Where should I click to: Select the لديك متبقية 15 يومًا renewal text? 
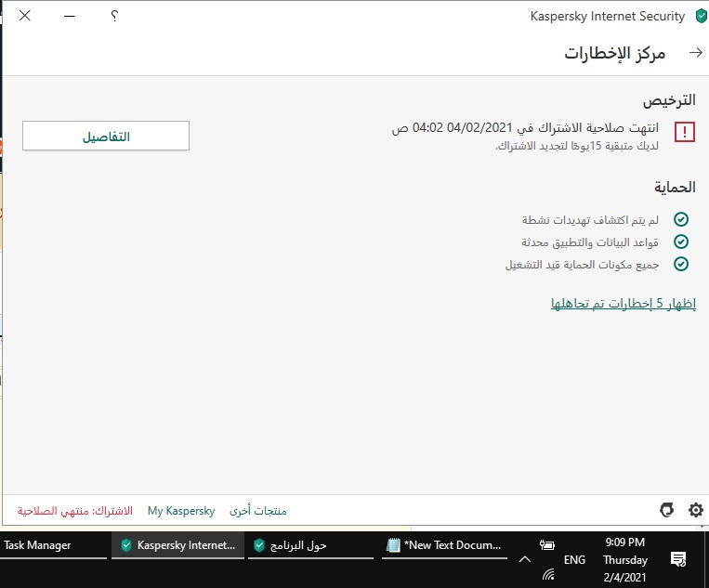(x=577, y=146)
